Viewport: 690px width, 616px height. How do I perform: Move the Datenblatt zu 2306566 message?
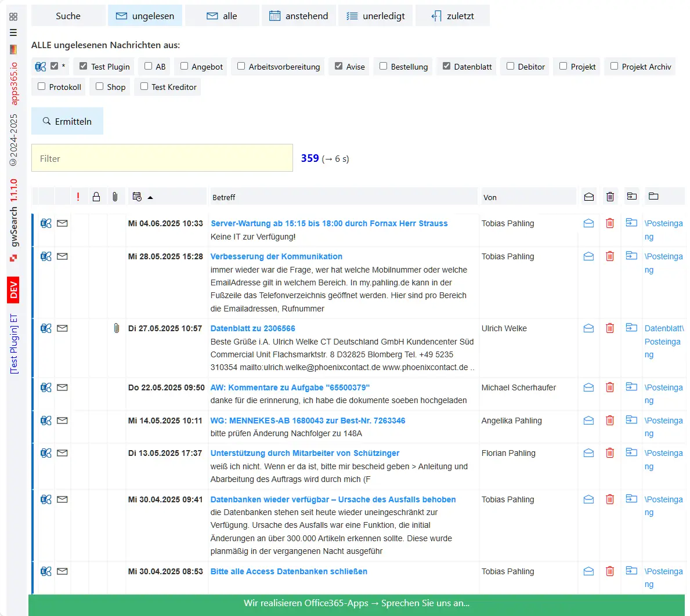tap(631, 328)
